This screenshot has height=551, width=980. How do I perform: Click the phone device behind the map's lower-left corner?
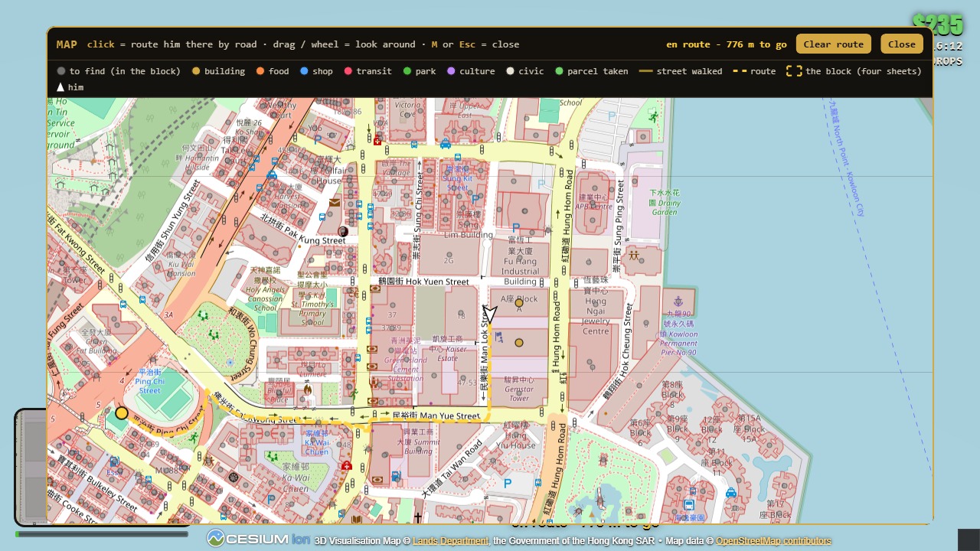31,467
